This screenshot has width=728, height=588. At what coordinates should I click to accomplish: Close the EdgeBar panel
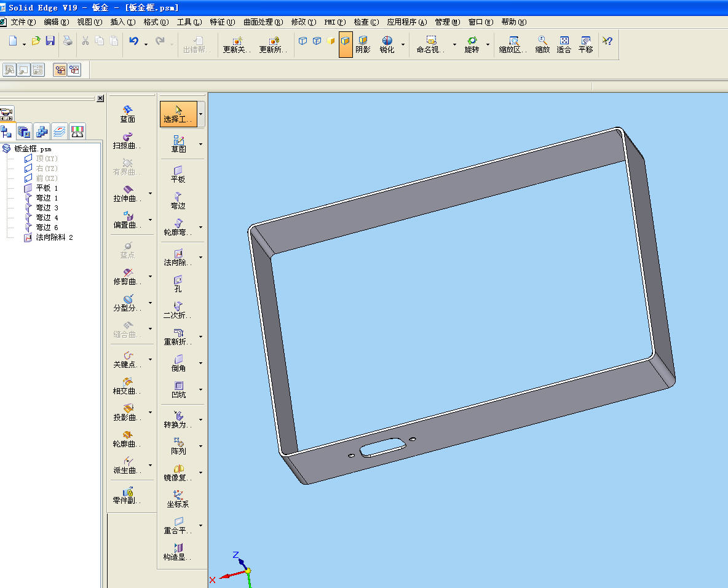[100, 98]
